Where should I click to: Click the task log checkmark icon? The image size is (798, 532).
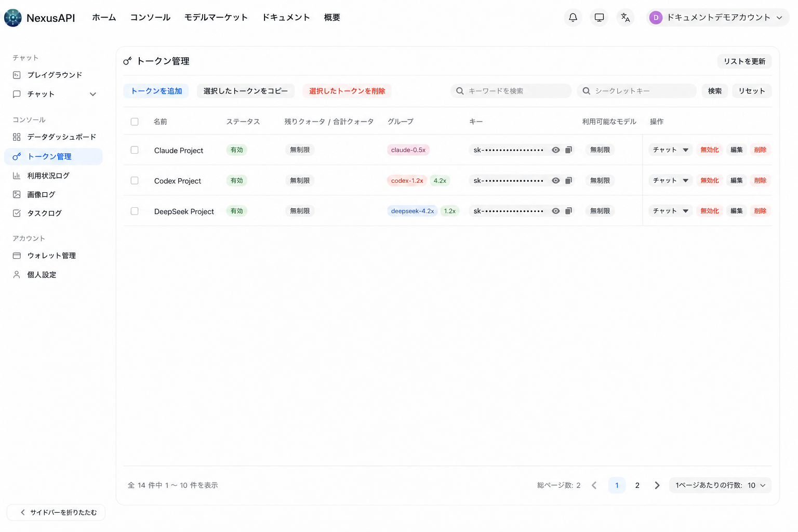pyautogui.click(x=17, y=213)
